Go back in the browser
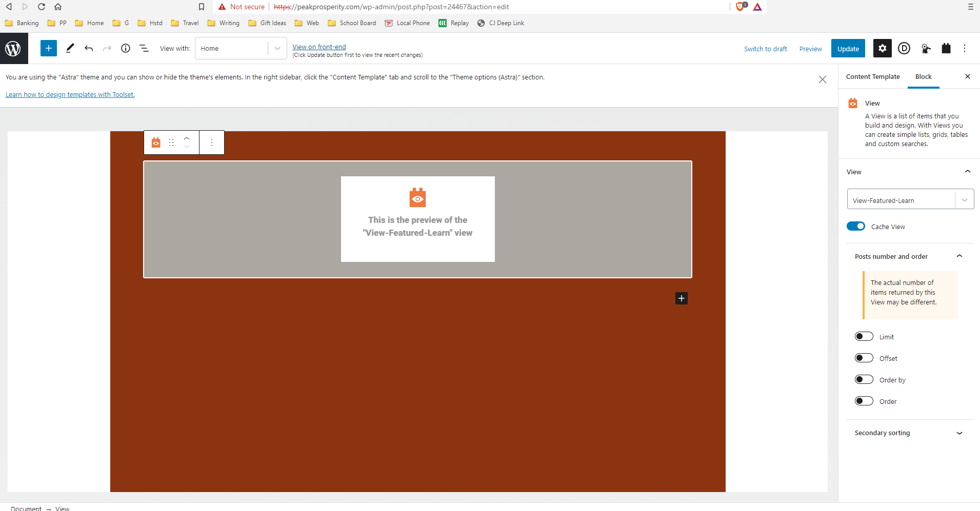980x511 pixels. (9, 7)
